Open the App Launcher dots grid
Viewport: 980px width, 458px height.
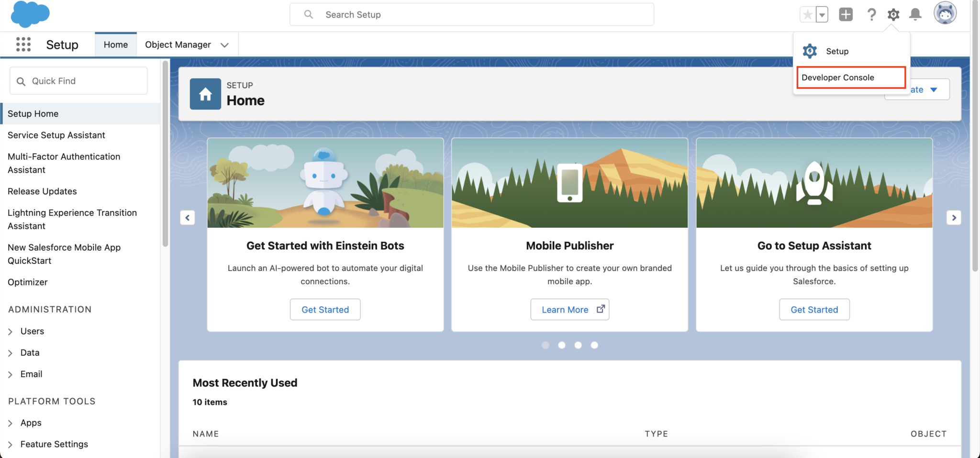(x=23, y=45)
